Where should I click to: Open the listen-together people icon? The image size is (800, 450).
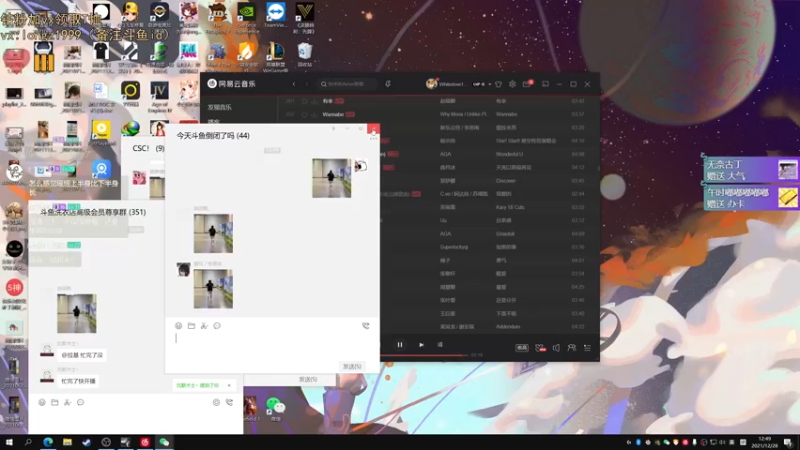(571, 348)
